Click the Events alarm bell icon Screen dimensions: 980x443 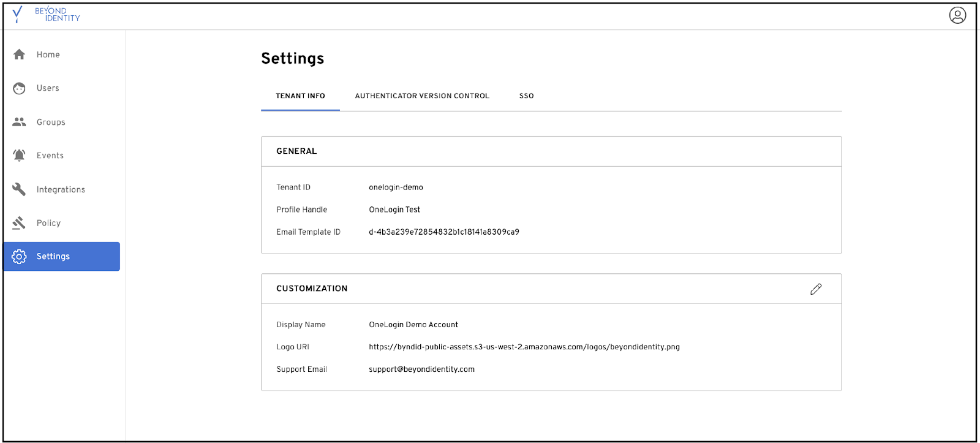[19, 156]
